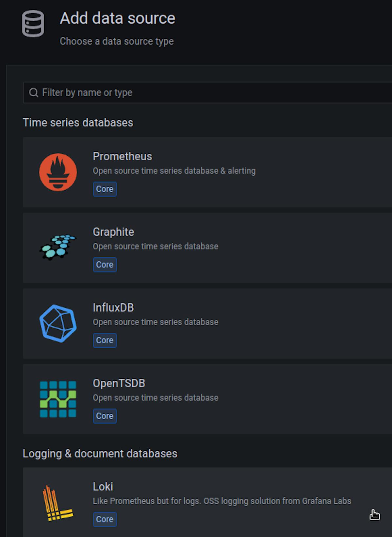Click the Core badge under OpenTSDB
Screen dimensions: 392x537
105,416
